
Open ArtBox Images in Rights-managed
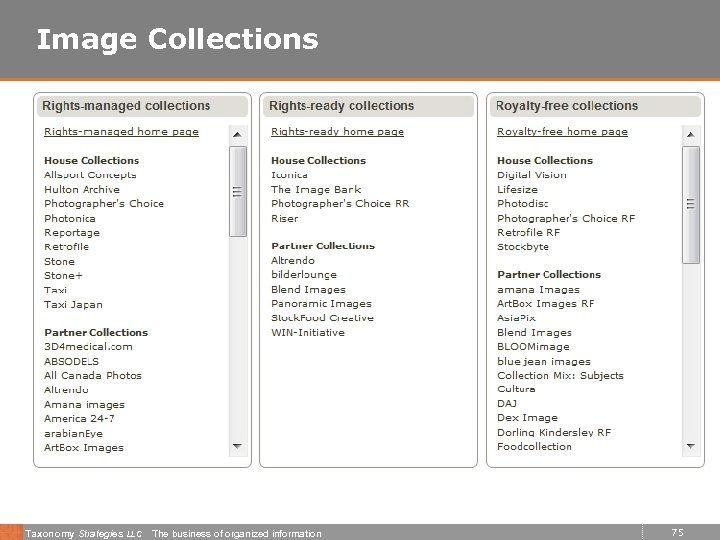tap(84, 448)
